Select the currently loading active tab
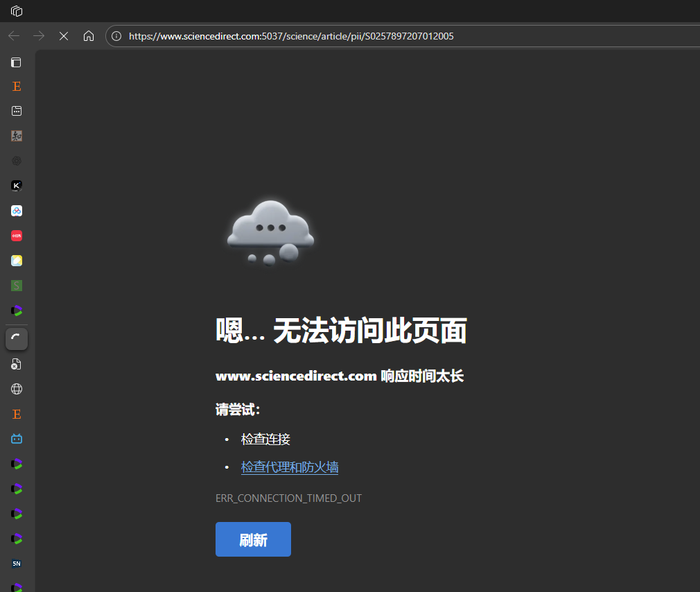 (x=17, y=339)
